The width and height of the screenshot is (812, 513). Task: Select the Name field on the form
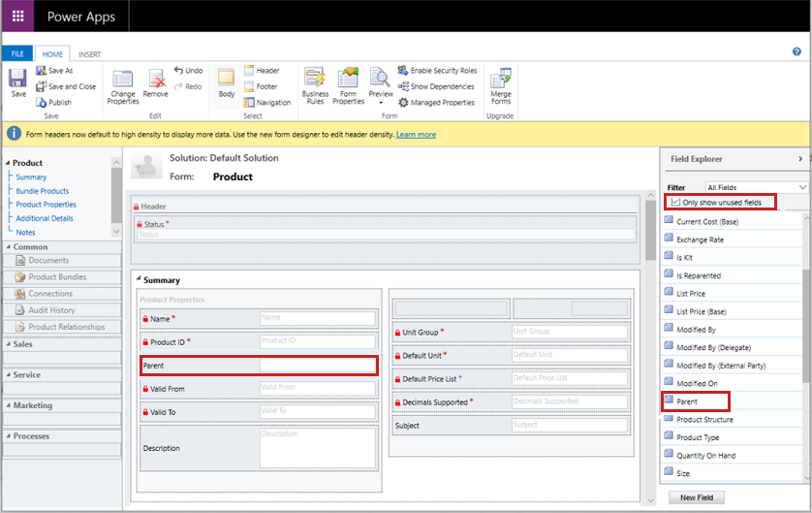point(259,318)
